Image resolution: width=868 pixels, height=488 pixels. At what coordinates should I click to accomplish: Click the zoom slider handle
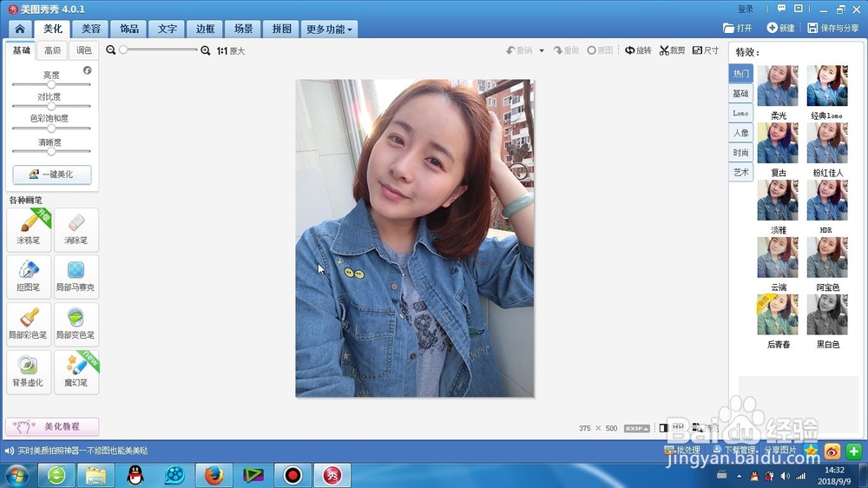(x=123, y=49)
